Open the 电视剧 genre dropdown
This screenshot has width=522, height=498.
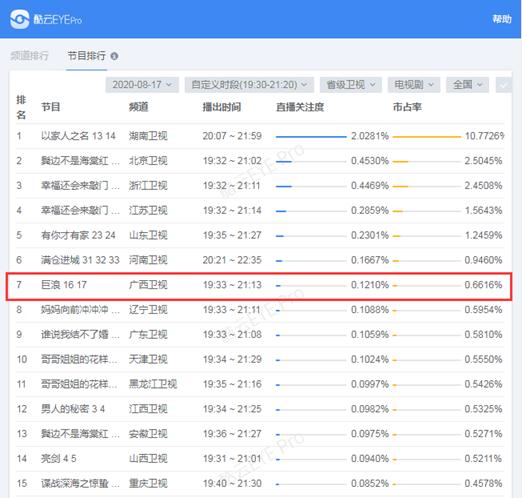(x=414, y=85)
